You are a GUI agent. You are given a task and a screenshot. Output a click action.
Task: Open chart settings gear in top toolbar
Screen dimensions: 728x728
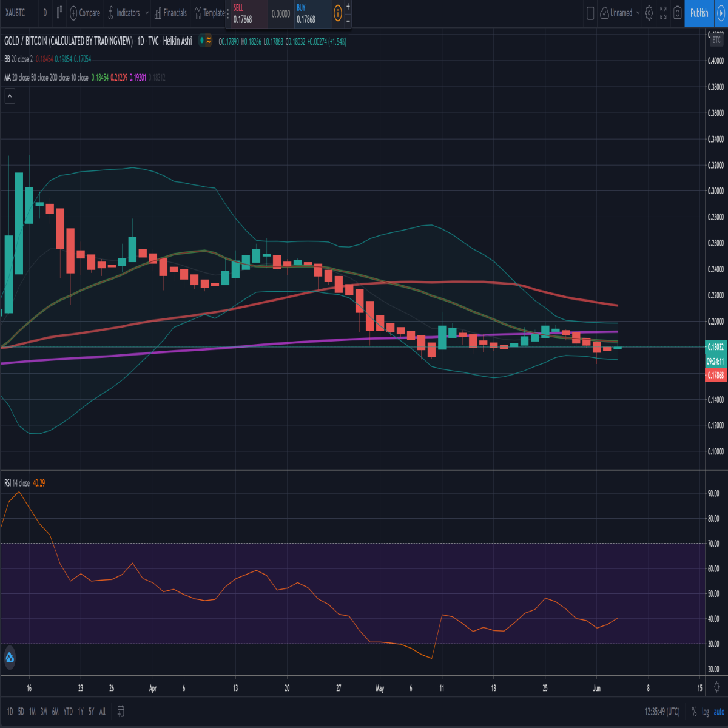(649, 13)
